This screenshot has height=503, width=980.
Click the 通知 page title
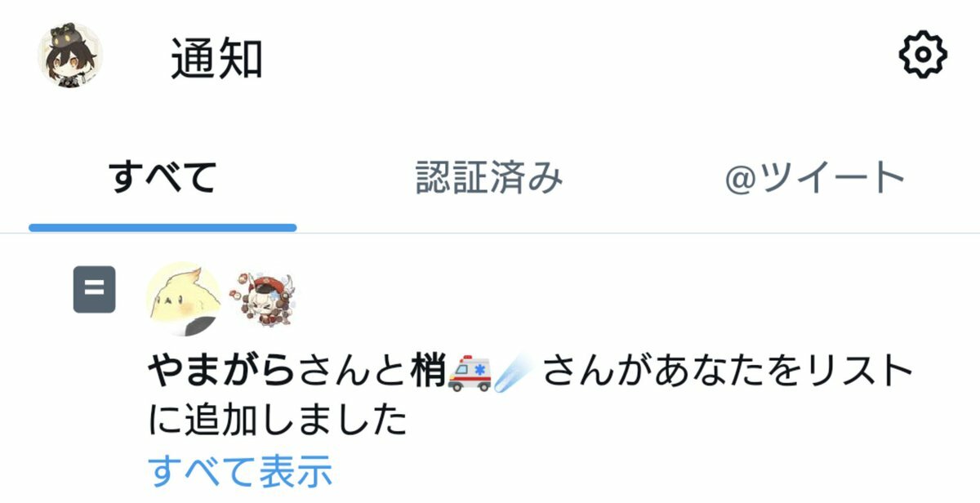[x=216, y=58]
